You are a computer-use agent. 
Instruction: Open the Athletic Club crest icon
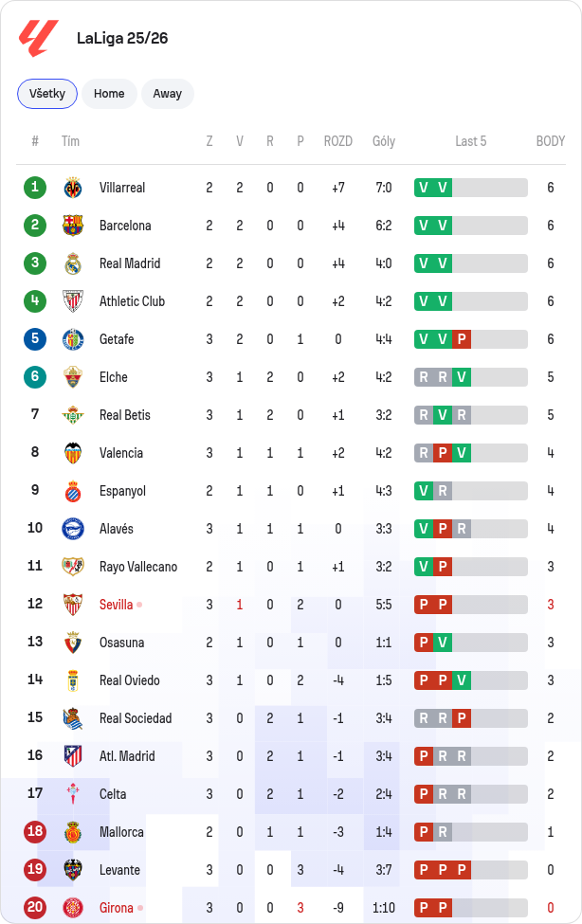point(73,301)
